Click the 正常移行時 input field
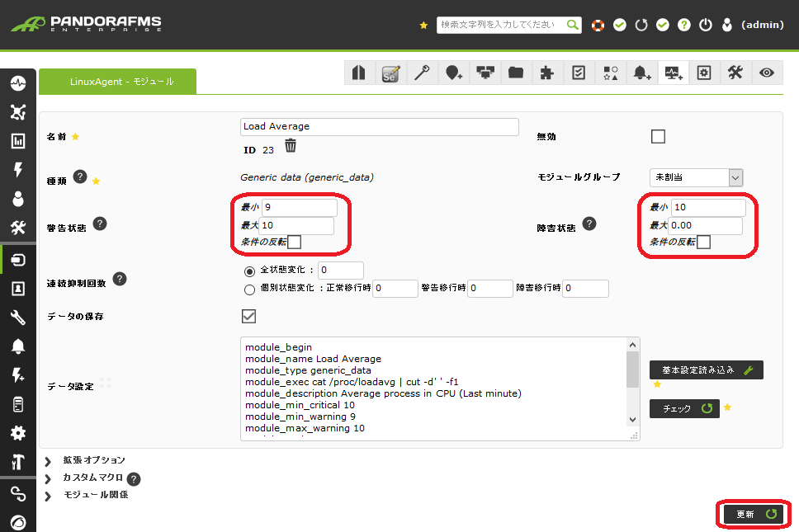799x532 pixels. (395, 288)
